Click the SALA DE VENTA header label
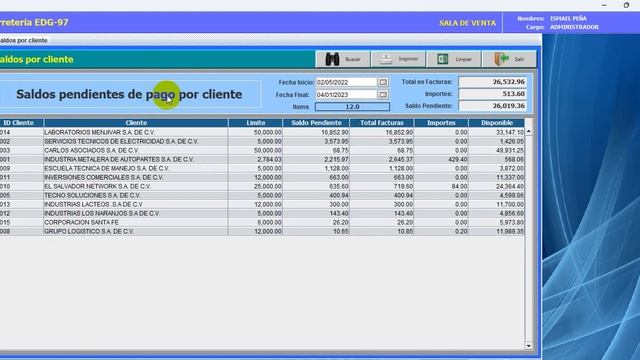 [x=467, y=23]
